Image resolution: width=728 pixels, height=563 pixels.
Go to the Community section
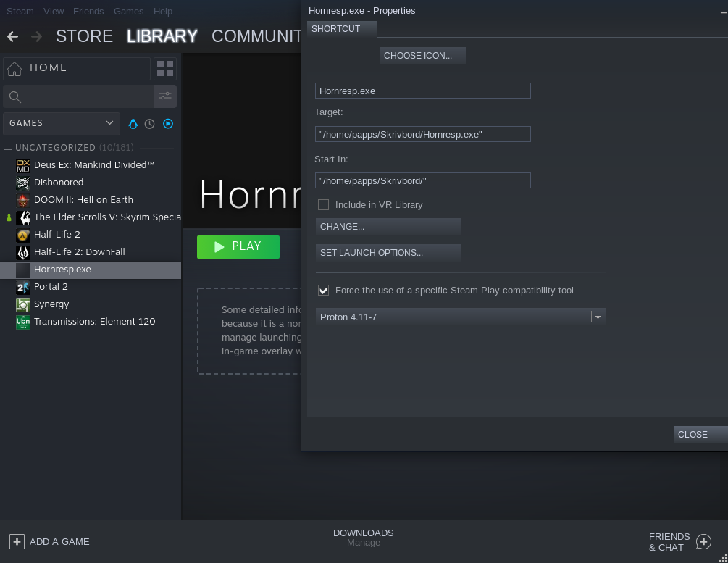coord(256,36)
